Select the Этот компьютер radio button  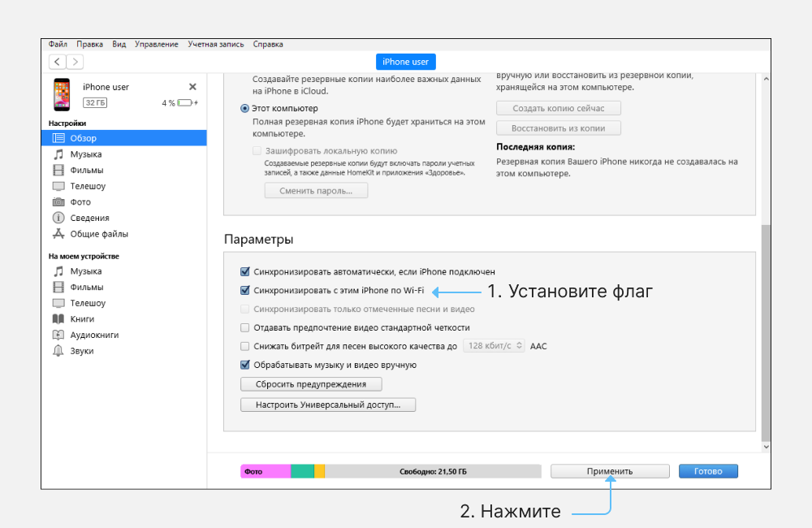[244, 108]
